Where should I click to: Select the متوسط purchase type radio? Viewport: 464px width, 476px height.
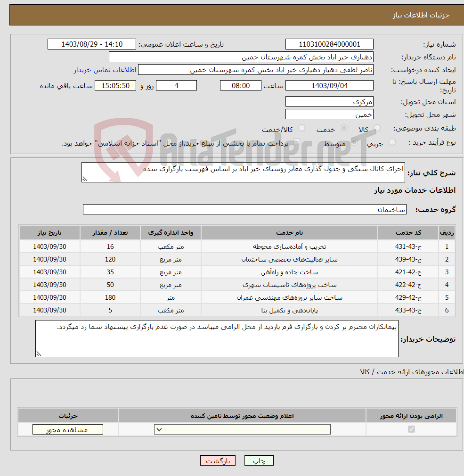coord(354,142)
